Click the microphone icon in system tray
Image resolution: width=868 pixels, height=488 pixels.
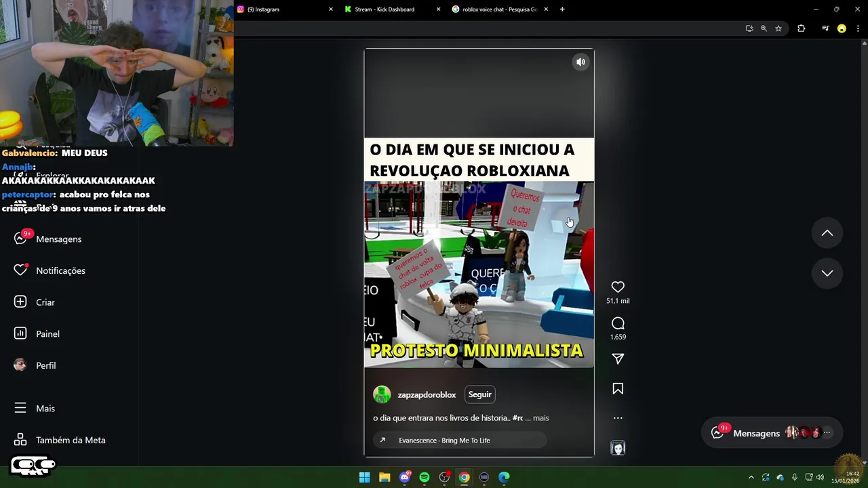pos(794,477)
